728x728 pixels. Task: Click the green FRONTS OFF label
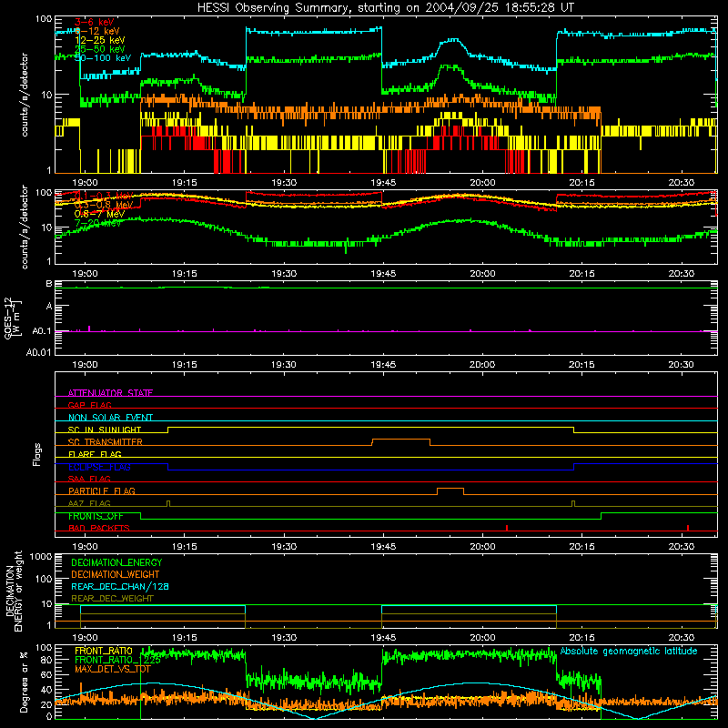click(96, 516)
